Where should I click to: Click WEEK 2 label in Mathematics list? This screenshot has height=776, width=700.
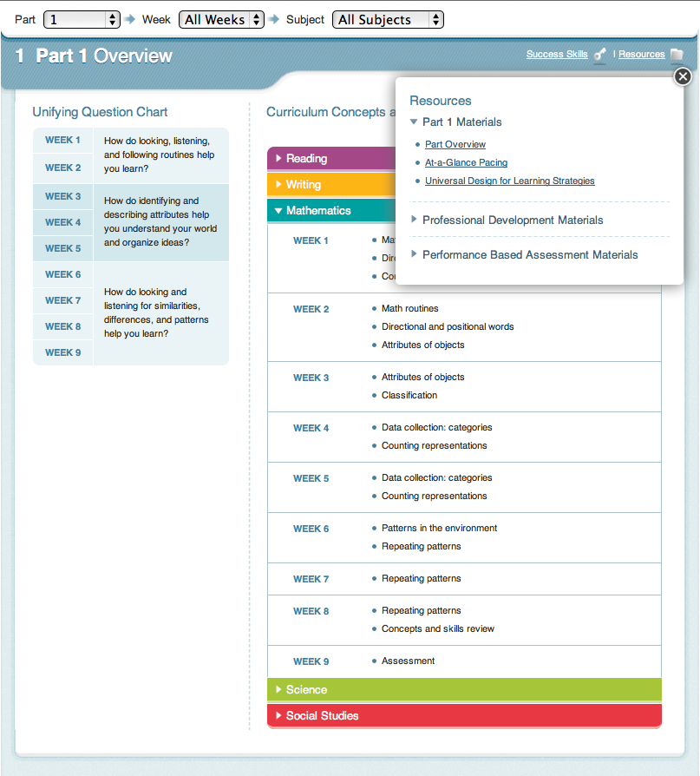(311, 309)
